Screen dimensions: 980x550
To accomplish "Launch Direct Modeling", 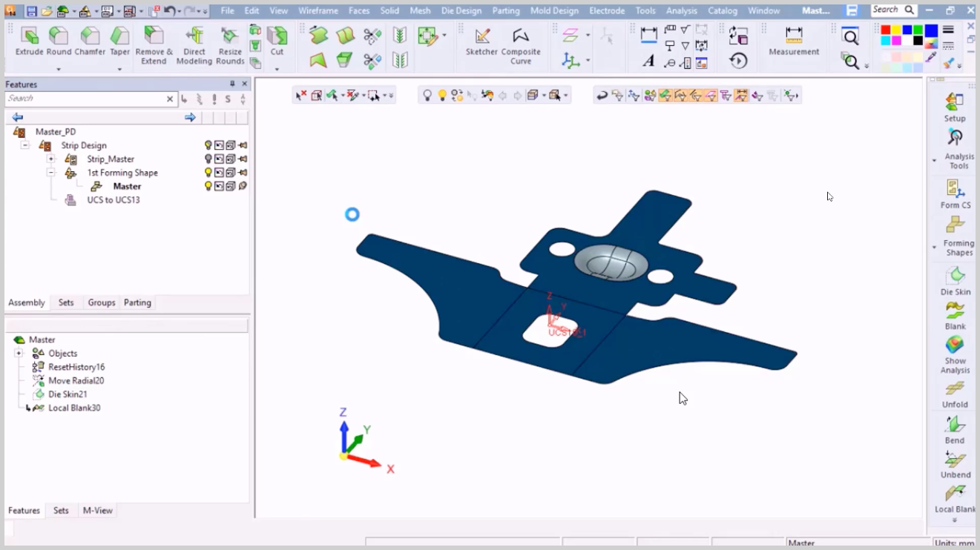I will [x=194, y=46].
